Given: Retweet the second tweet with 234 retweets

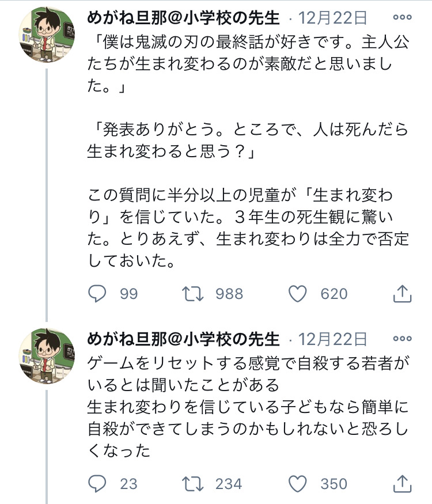Looking at the screenshot, I should [x=194, y=483].
